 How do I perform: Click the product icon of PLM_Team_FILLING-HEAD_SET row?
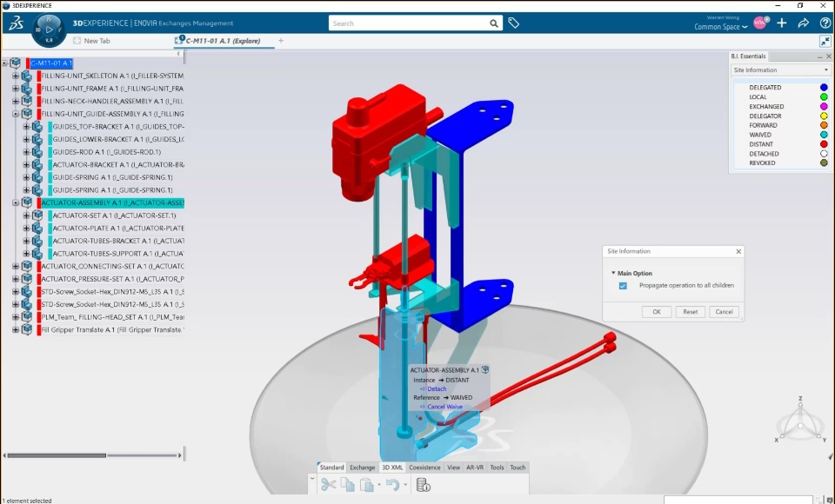(x=27, y=316)
